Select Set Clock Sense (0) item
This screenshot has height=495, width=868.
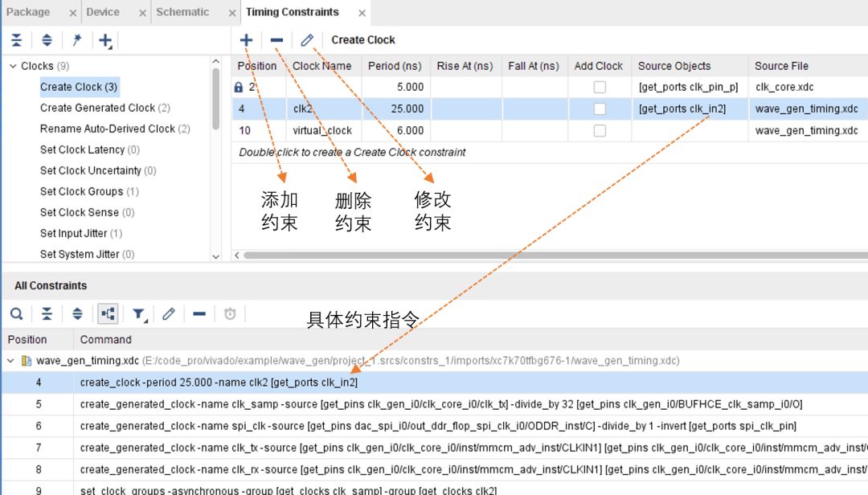(87, 213)
